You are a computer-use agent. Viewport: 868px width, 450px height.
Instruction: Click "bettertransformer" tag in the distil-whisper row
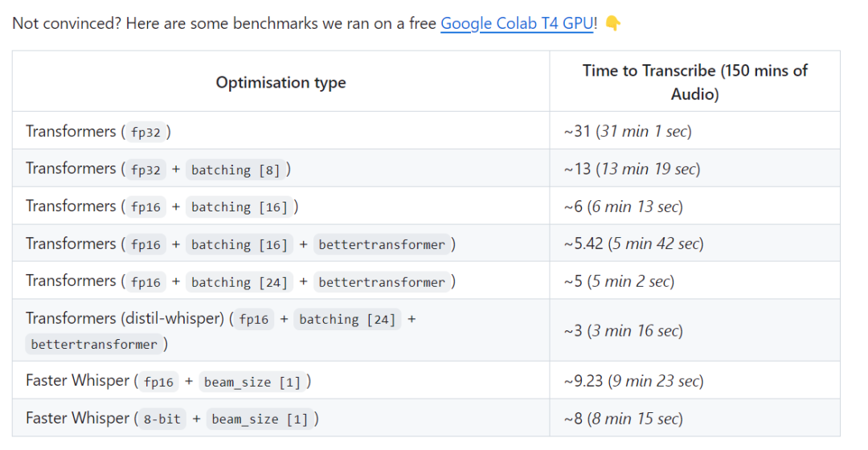(x=94, y=344)
